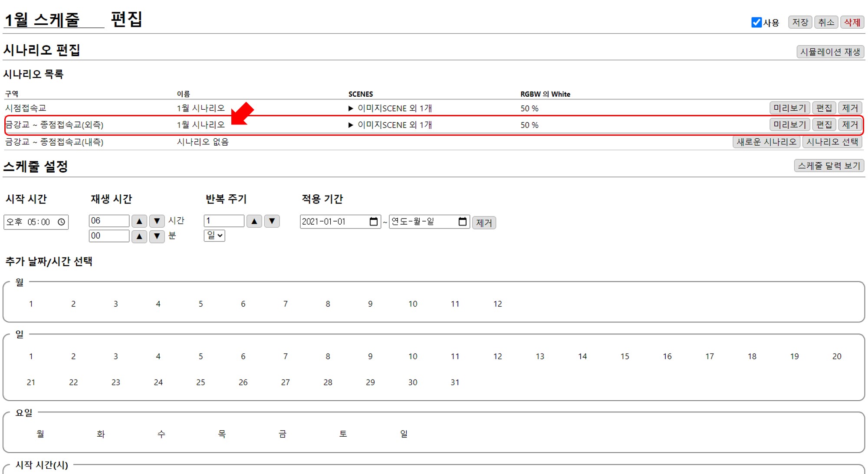Open the repeat unit 일 dropdown
This screenshot has height=474, width=868.
(214, 235)
